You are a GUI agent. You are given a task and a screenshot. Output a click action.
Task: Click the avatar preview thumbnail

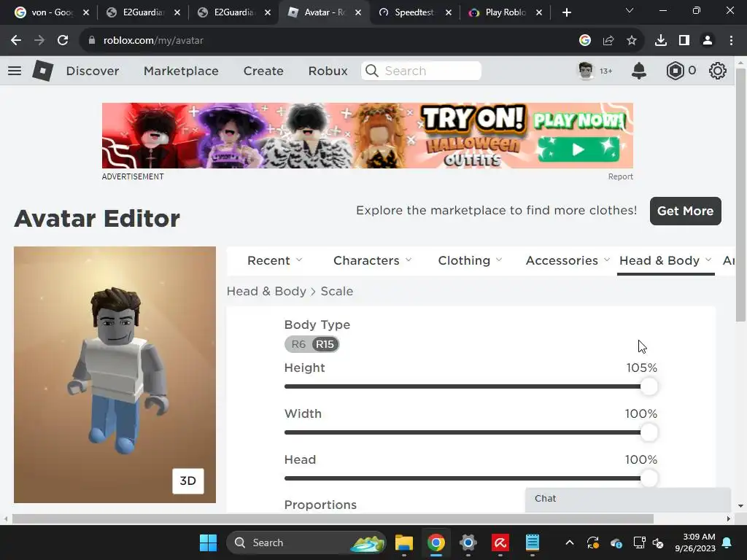115,374
